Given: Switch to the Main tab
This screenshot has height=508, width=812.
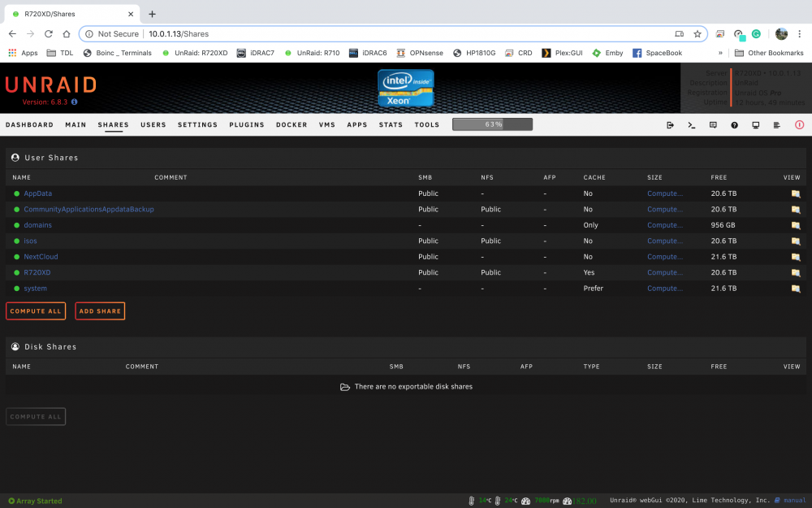Looking at the screenshot, I should 76,125.
